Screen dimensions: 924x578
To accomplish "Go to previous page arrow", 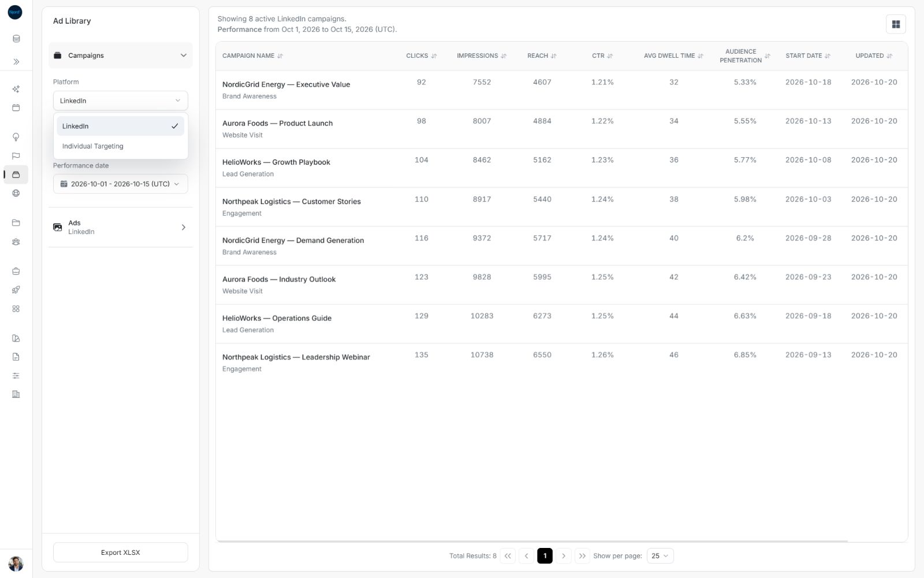I will point(526,555).
